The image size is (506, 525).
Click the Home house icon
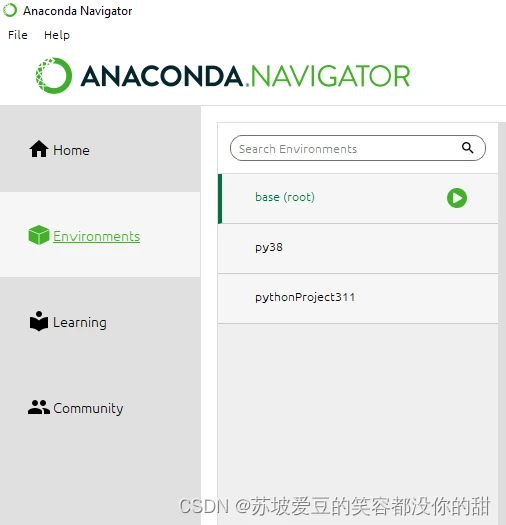[x=39, y=149]
